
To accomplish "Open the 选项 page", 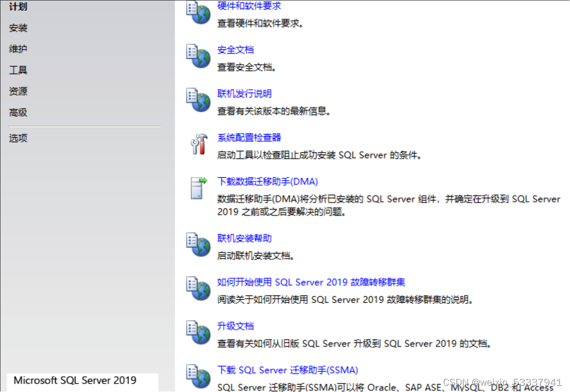I will tap(18, 138).
